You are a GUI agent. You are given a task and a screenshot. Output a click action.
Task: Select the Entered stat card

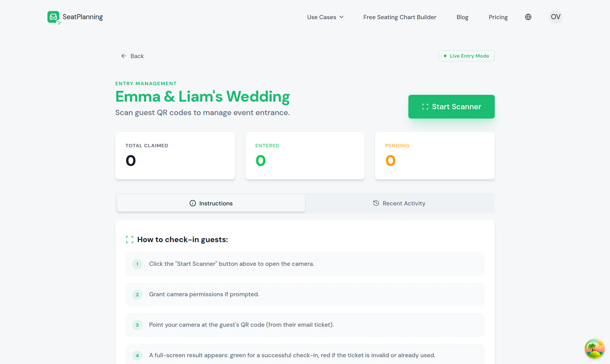[305, 156]
